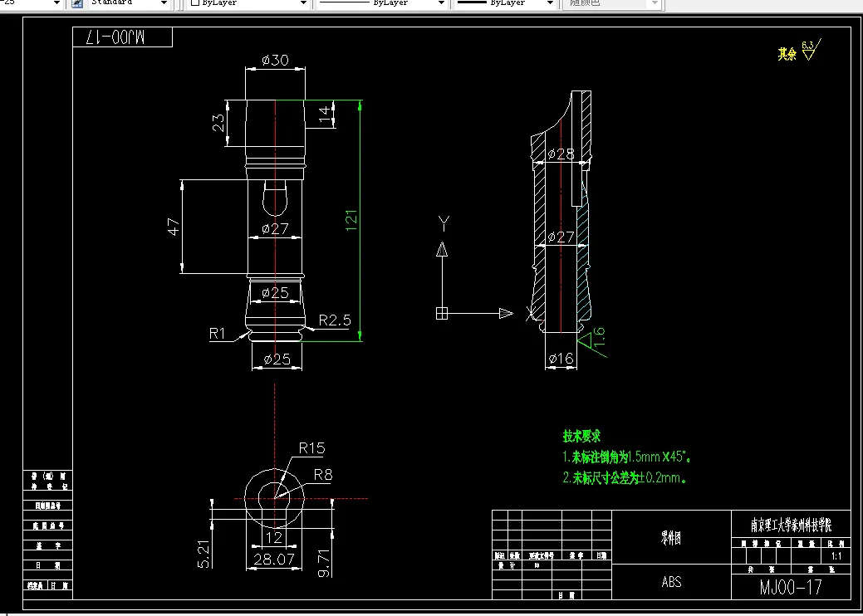Select the UCS origin square icon
Image resolution: width=863 pixels, height=616 pixels.
point(441,314)
